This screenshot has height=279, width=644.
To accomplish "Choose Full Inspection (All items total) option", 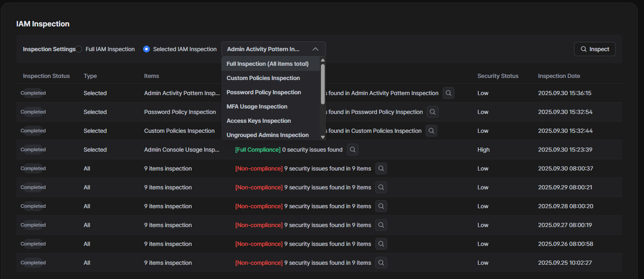I will pos(267,64).
